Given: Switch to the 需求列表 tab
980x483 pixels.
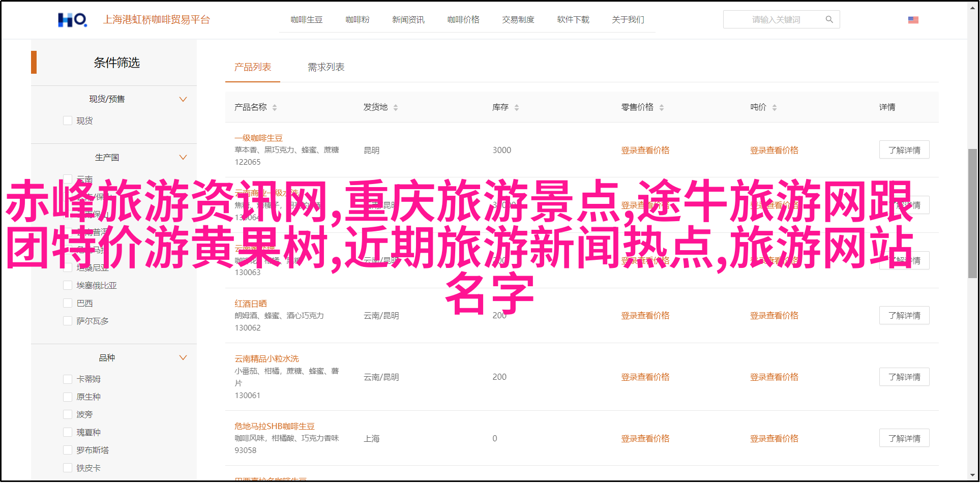Looking at the screenshot, I should (326, 67).
